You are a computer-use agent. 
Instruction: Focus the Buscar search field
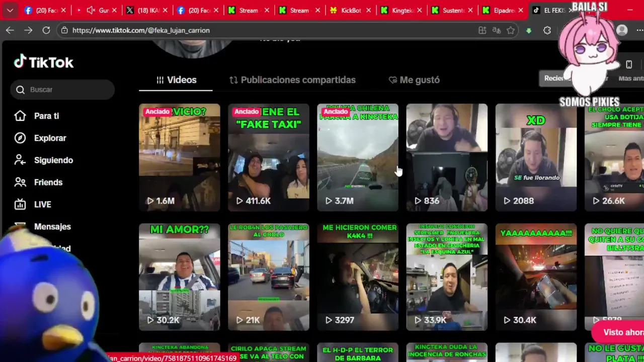[x=62, y=89]
